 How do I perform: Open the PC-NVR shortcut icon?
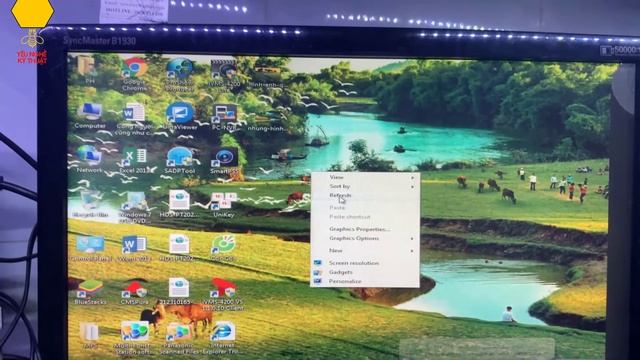tap(224, 117)
